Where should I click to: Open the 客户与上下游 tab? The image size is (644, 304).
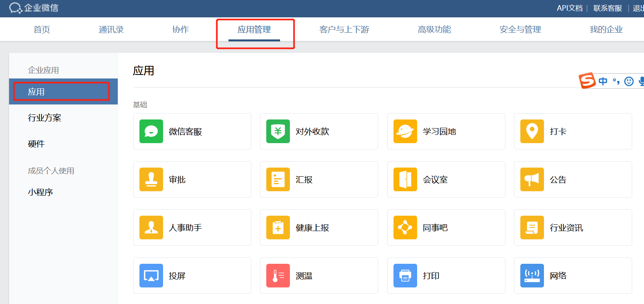point(344,30)
